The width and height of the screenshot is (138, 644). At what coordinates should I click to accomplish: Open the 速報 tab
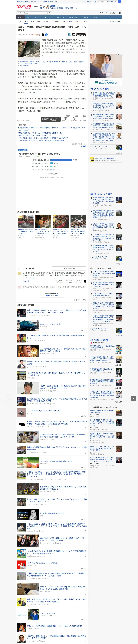[x=28, y=17]
